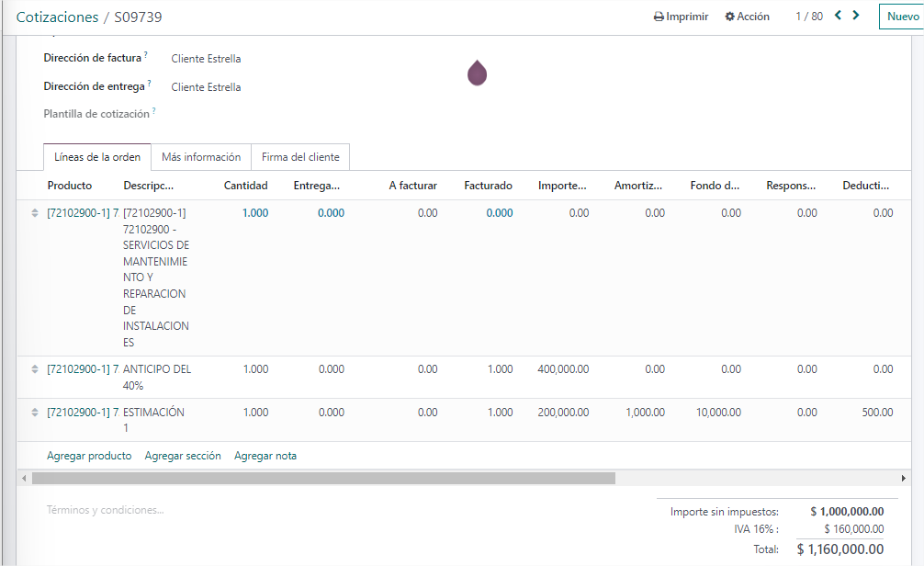Click the Descripc... column header
The image size is (924, 566).
point(149,185)
